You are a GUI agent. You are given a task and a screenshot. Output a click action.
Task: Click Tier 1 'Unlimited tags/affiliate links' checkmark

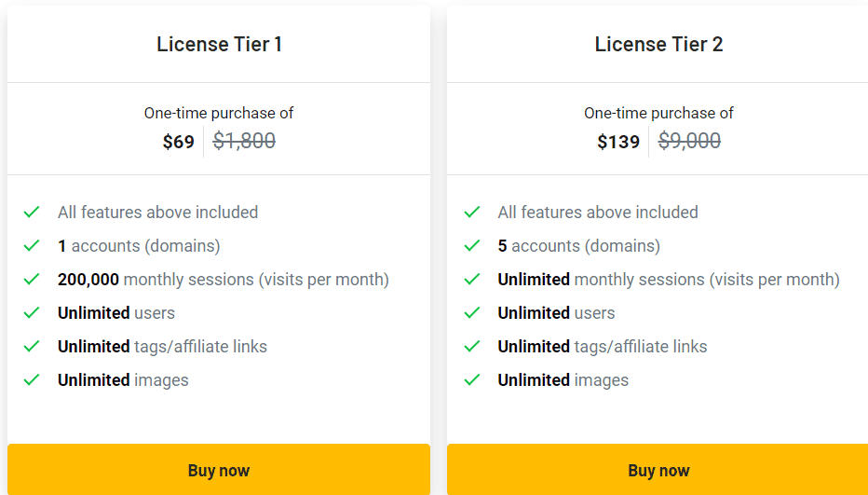32,347
